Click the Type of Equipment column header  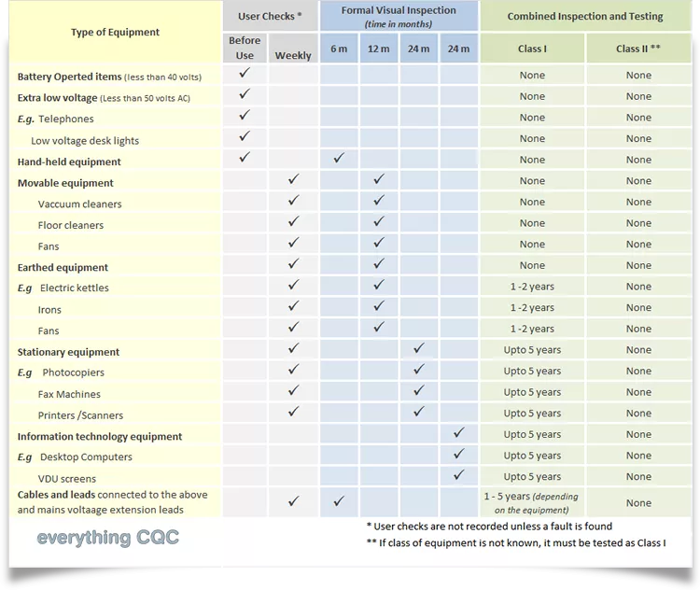pyautogui.click(x=115, y=33)
